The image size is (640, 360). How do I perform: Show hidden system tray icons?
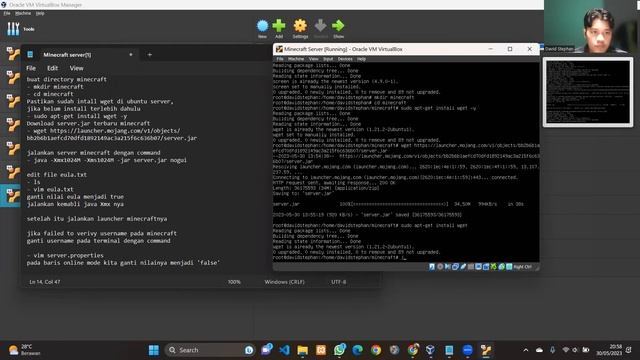click(x=526, y=350)
